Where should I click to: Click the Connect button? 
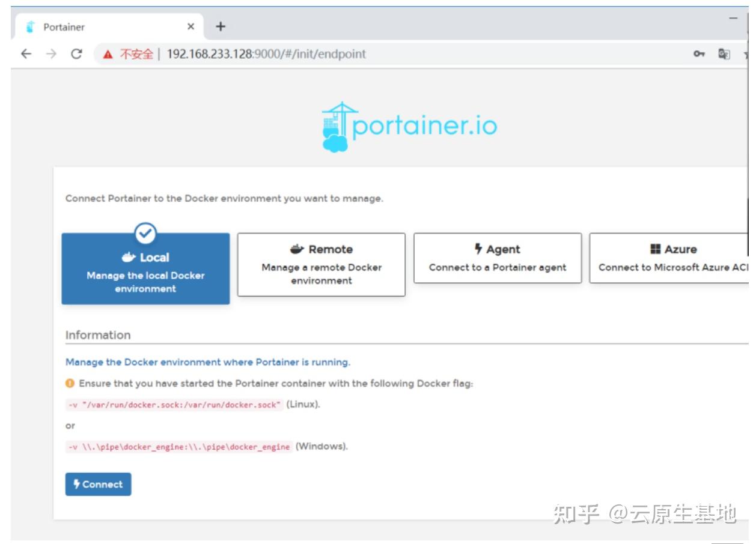[x=98, y=485]
